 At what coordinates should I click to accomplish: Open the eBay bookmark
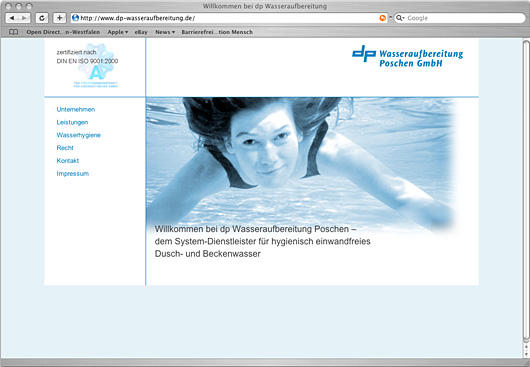coord(141,32)
